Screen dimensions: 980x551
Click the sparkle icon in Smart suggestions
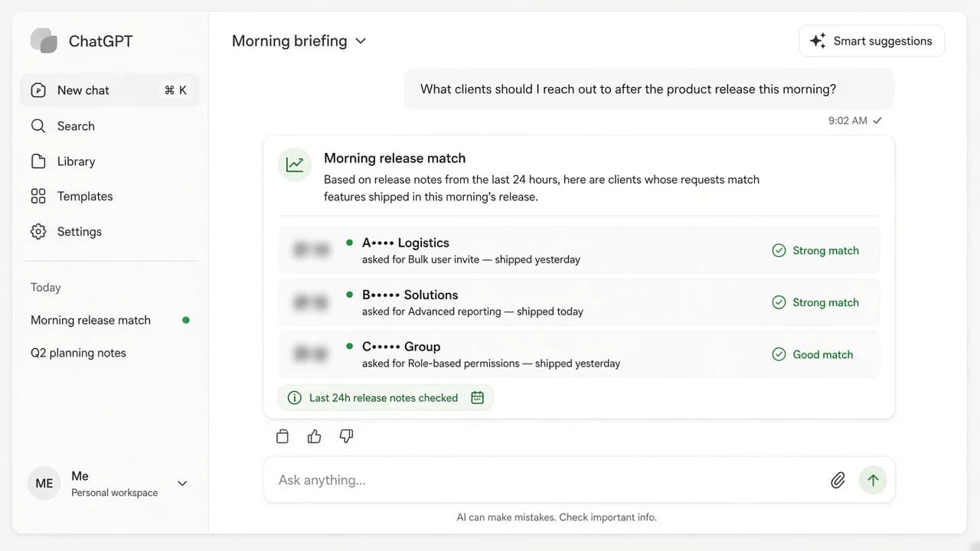coord(818,41)
